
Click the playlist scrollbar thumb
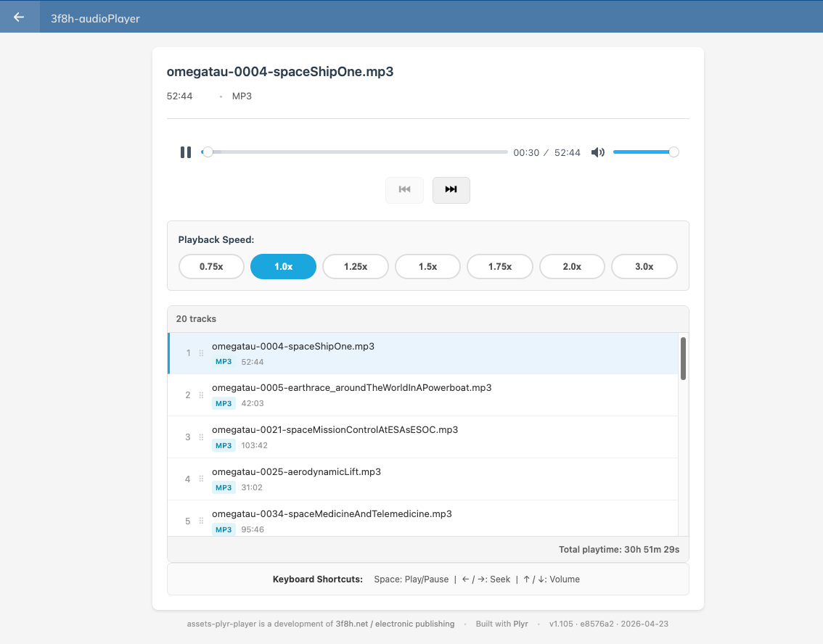[683, 359]
